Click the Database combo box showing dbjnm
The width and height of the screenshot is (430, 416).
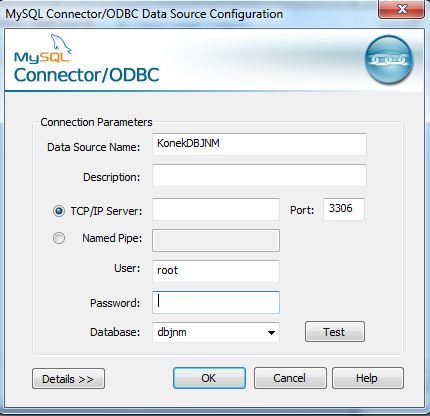pyautogui.click(x=216, y=332)
